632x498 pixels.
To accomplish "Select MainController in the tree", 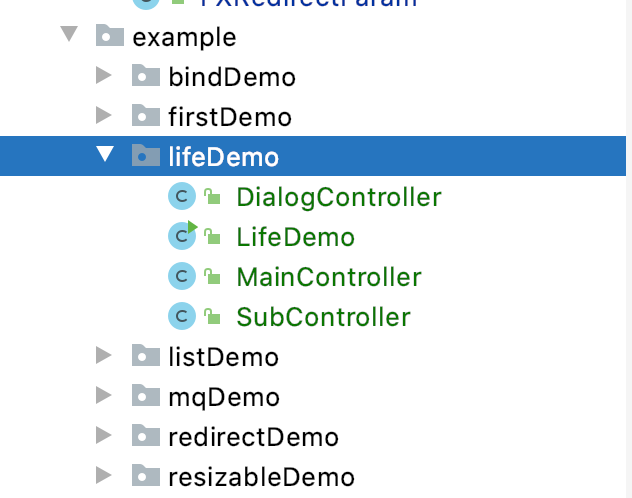I will tap(328, 277).
